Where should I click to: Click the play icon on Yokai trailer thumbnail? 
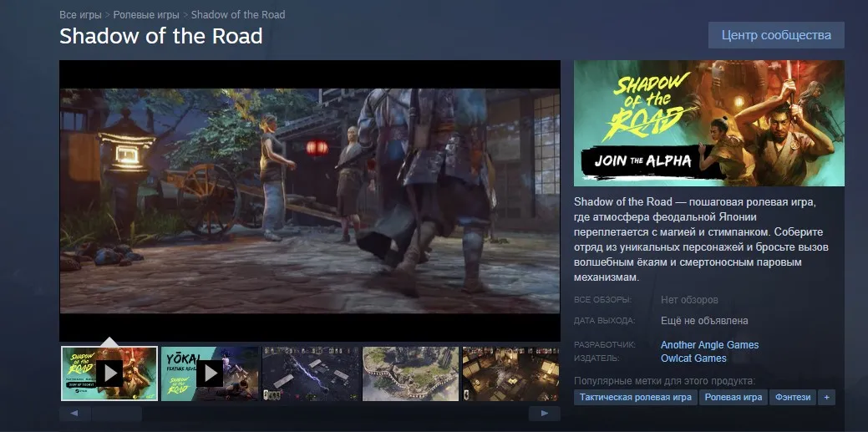pos(210,374)
